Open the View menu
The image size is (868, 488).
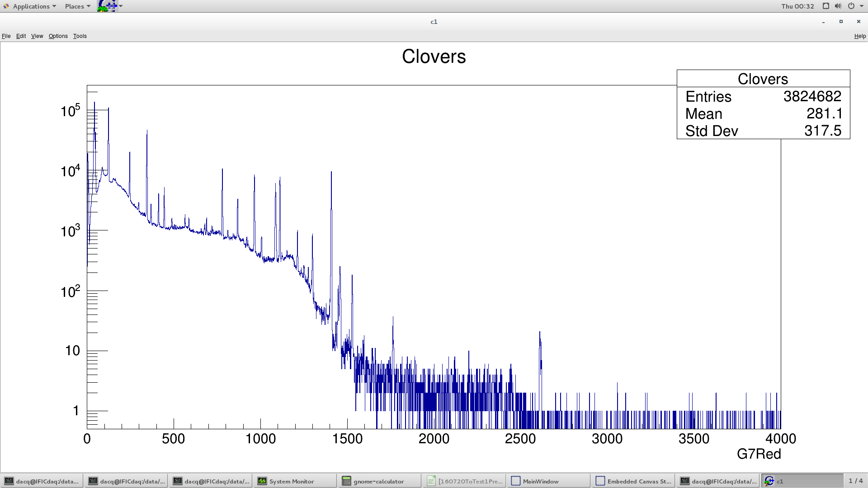click(37, 36)
